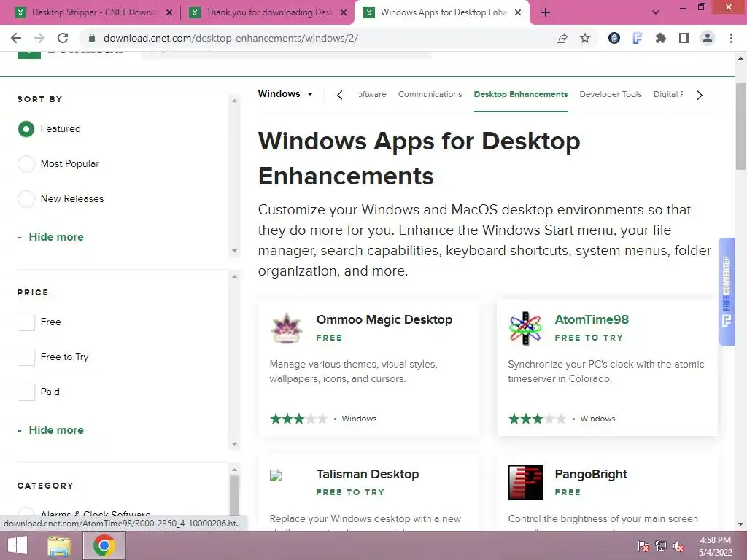Click the network tray icon
This screenshot has height=560, width=747.
[x=661, y=545]
